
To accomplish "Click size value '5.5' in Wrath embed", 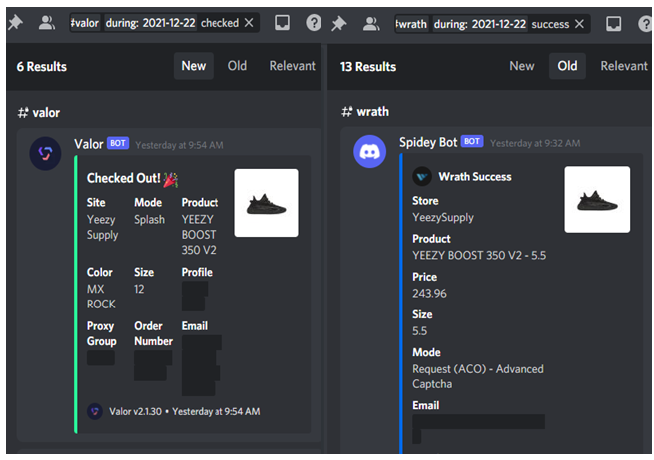I will point(420,331).
